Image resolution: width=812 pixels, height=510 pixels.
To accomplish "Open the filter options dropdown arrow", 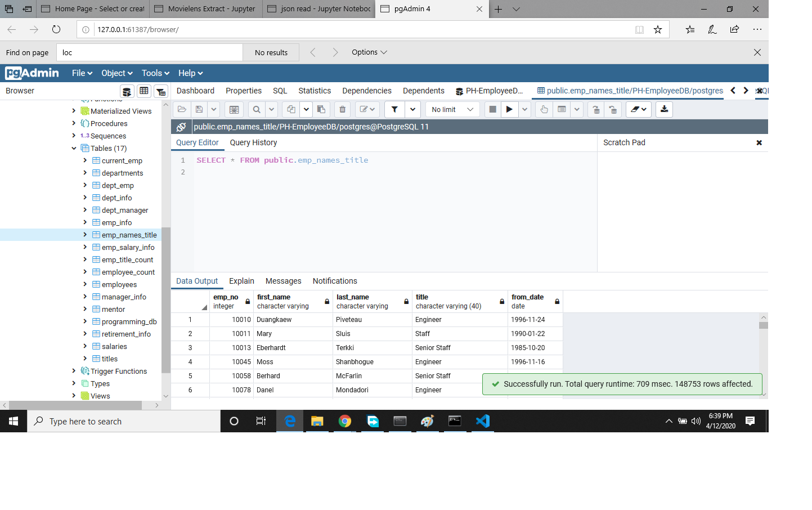I will (x=413, y=109).
